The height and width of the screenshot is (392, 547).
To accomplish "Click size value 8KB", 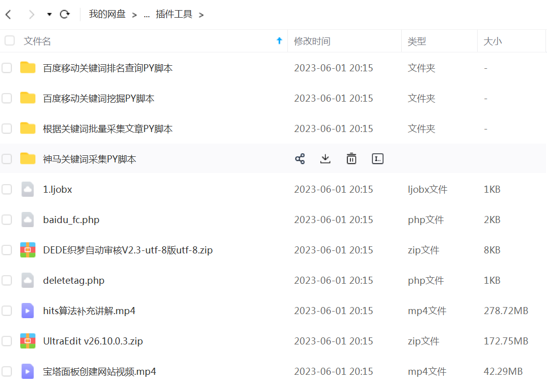I will coord(492,250).
